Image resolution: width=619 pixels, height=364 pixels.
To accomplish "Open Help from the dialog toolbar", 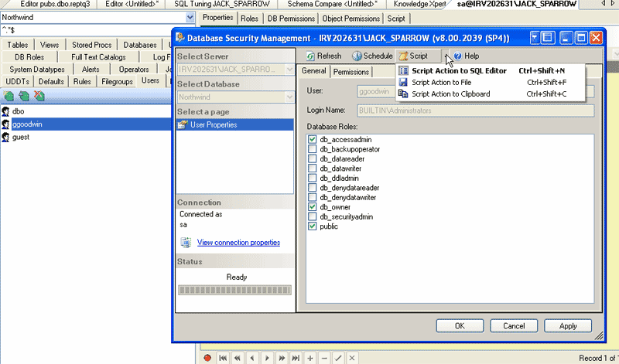I will pyautogui.click(x=467, y=56).
